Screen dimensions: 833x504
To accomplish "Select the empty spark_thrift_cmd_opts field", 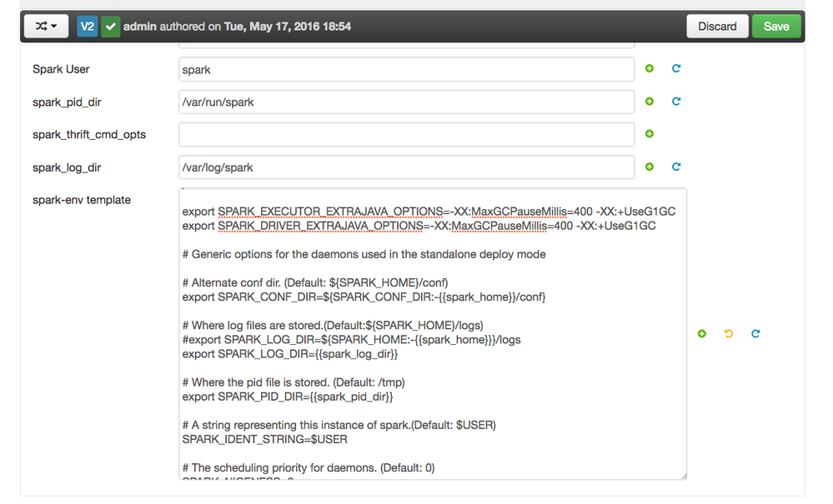I will pyautogui.click(x=406, y=135).
